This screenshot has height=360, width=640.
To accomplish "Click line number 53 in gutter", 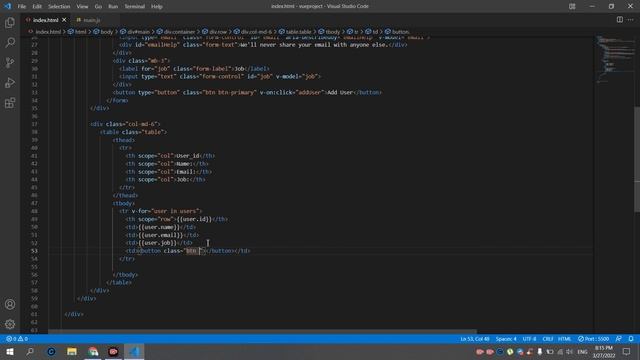I will 34,251.
